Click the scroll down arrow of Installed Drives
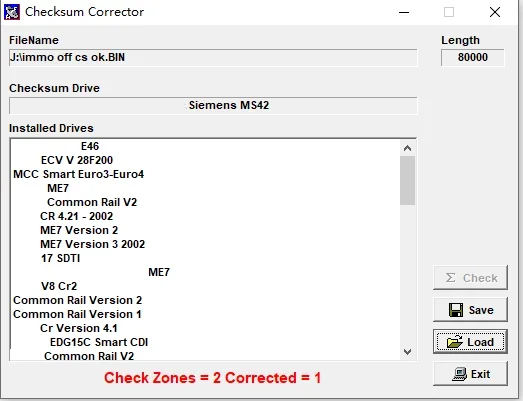The image size is (523, 401). click(x=407, y=352)
